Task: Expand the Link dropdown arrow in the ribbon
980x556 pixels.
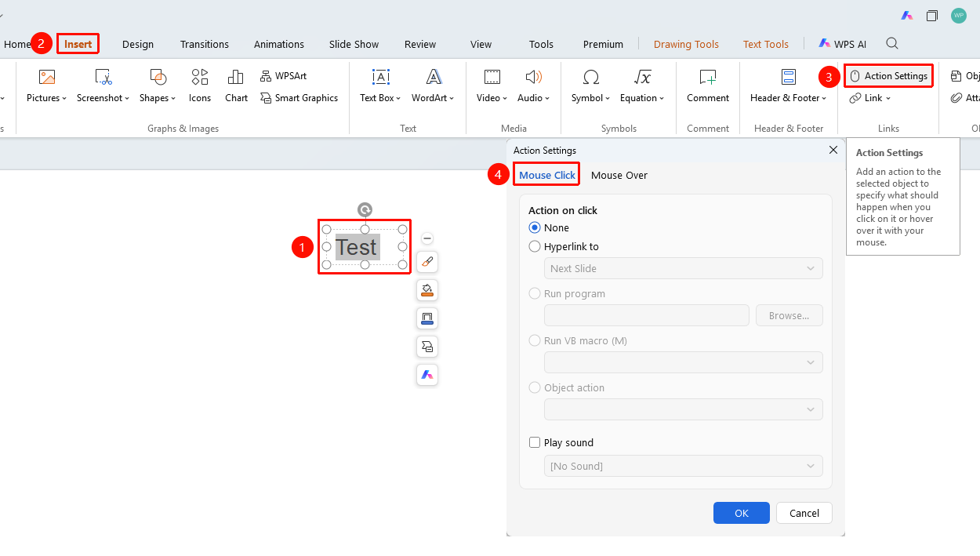Action: point(888,98)
